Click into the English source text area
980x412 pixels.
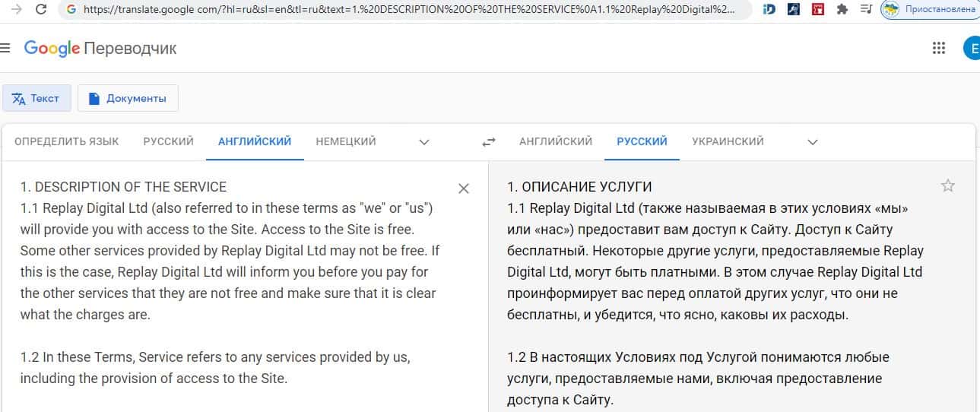pos(230,282)
